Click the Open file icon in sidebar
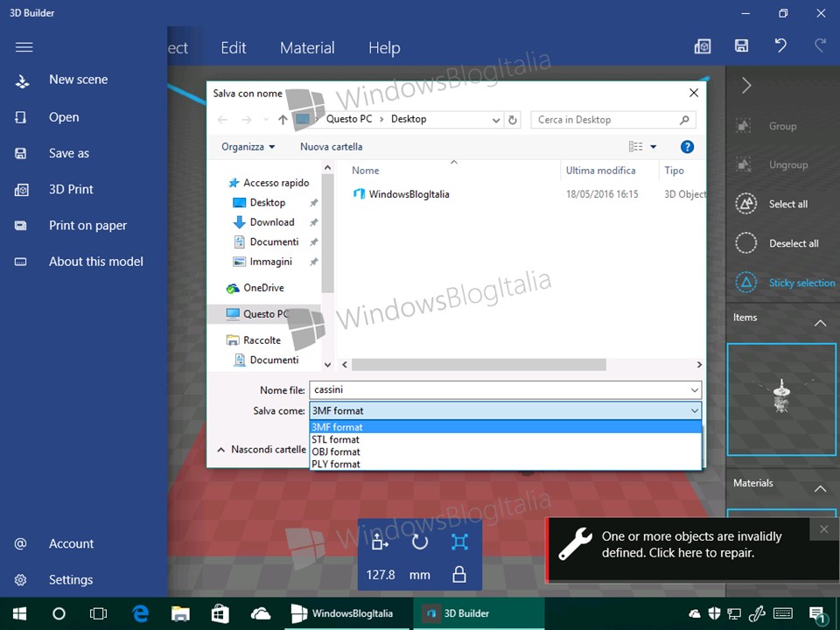Viewport: 840px width, 630px height. point(20,117)
